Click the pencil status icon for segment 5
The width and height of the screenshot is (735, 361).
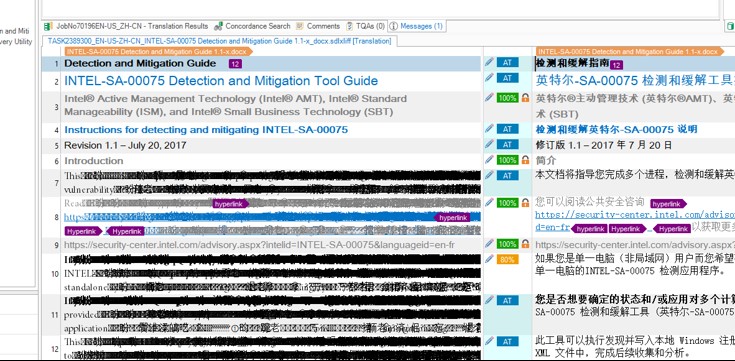(489, 144)
